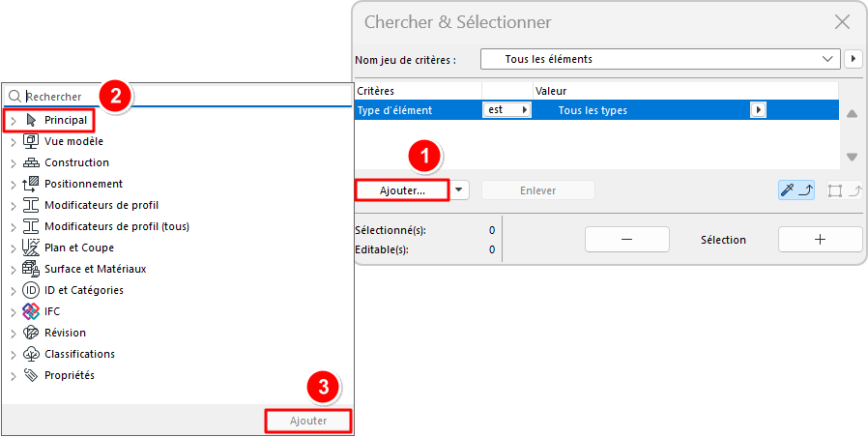The width and height of the screenshot is (868, 437).
Task: Click the Principal arrow cursor icon
Action: click(31, 120)
